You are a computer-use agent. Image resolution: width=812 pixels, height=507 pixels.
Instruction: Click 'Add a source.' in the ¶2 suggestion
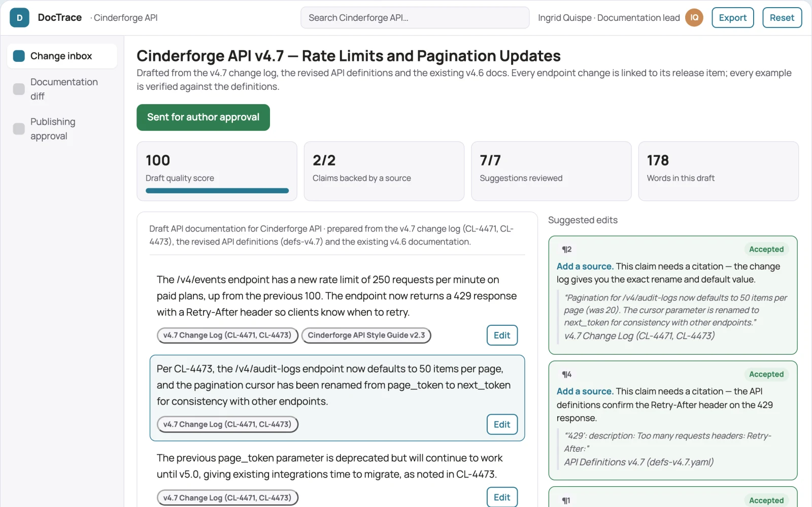[585, 266]
